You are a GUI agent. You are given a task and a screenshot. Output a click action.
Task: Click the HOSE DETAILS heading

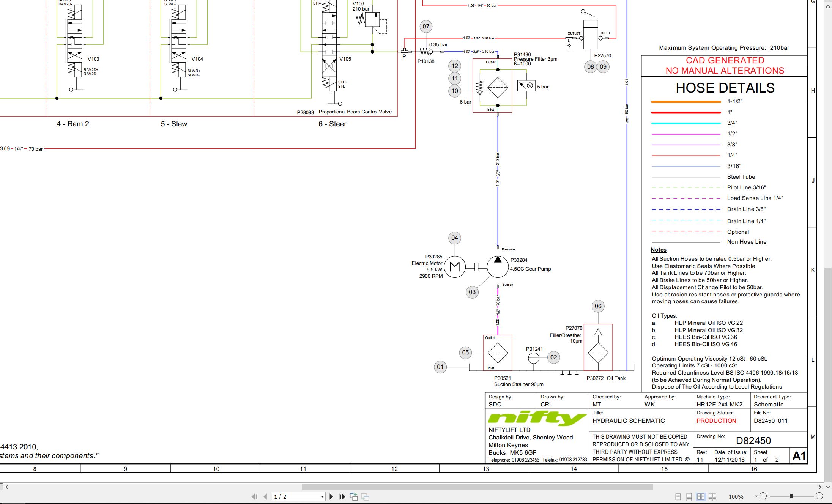(725, 88)
